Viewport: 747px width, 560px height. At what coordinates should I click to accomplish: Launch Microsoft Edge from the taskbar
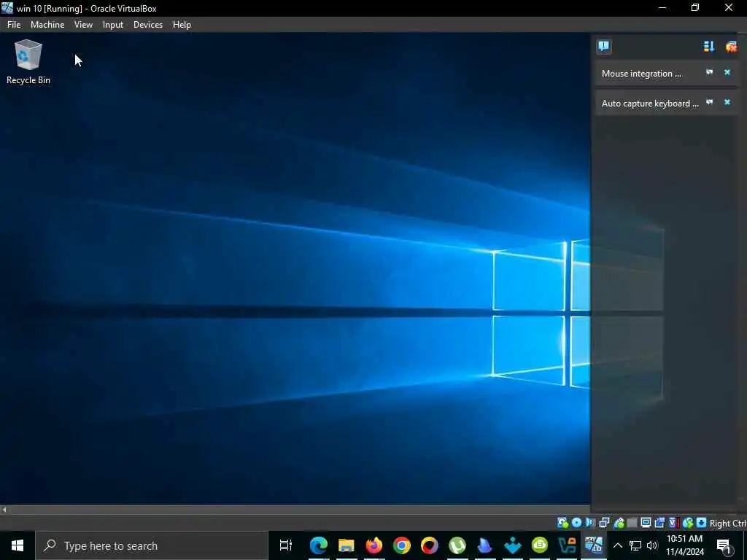(319, 545)
